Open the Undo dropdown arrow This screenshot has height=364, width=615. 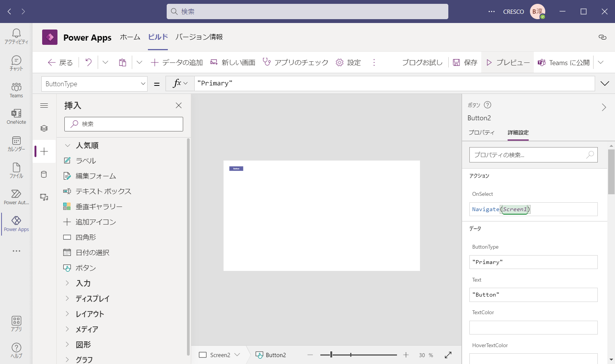click(x=105, y=62)
